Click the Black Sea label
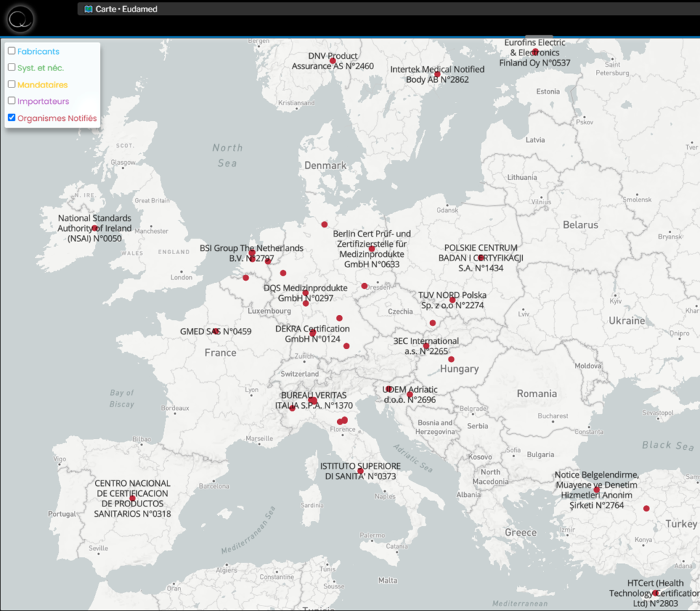Image resolution: width=700 pixels, height=611 pixels. pyautogui.click(x=668, y=446)
